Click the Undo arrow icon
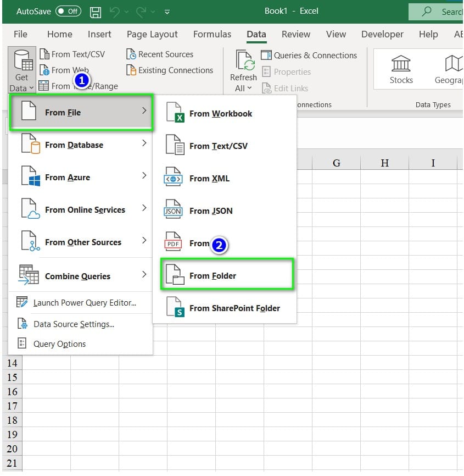464x476 pixels. point(114,12)
